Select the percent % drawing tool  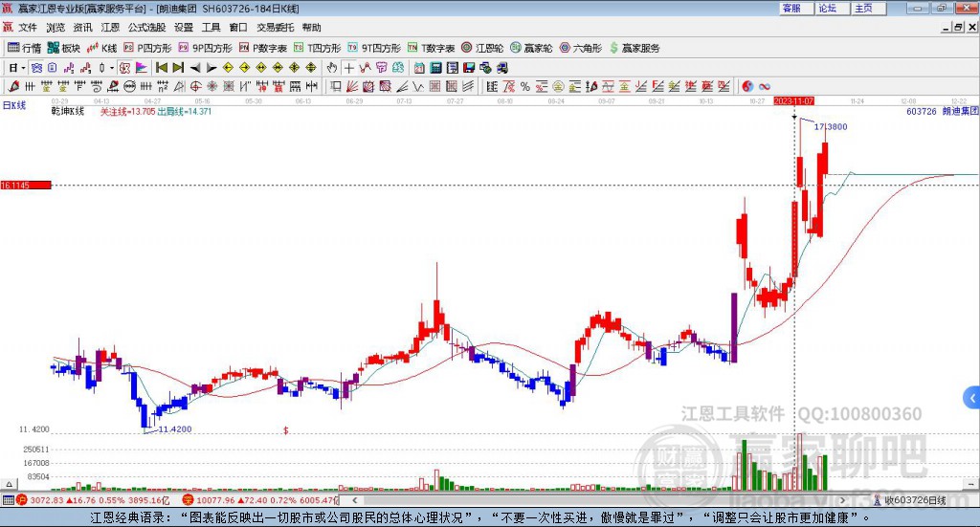[x=525, y=87]
